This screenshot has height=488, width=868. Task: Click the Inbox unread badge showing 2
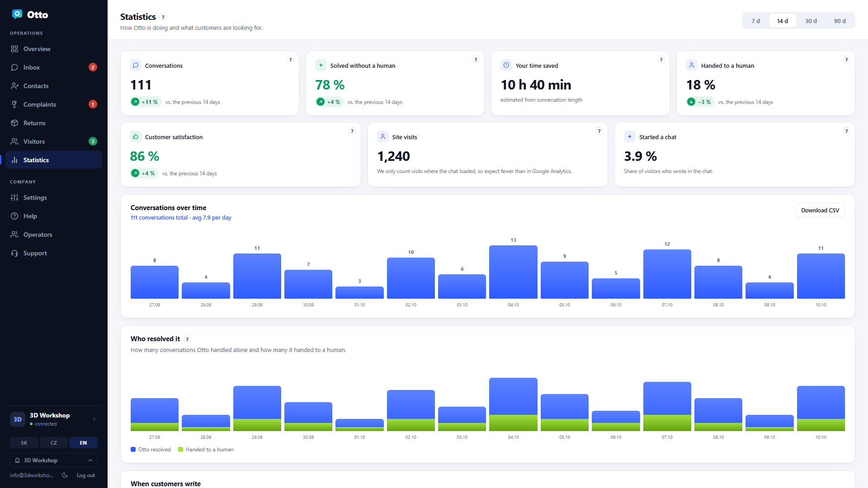(x=93, y=67)
